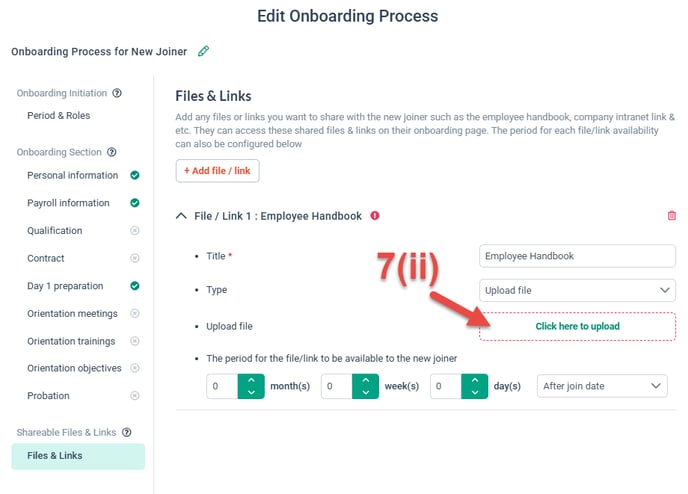Select Files & Links in the sidebar
Image resolution: width=688 pixels, height=494 pixels.
78,456
